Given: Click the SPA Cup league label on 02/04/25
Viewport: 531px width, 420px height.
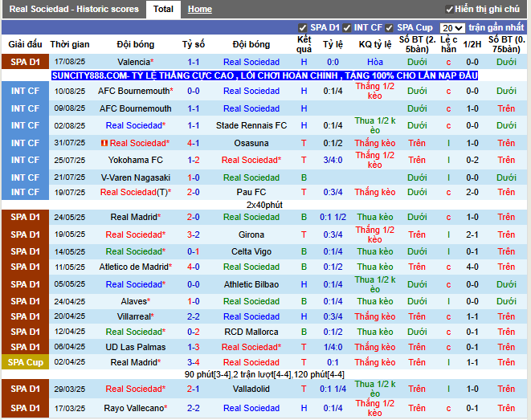Looking at the screenshot, I should (26, 362).
